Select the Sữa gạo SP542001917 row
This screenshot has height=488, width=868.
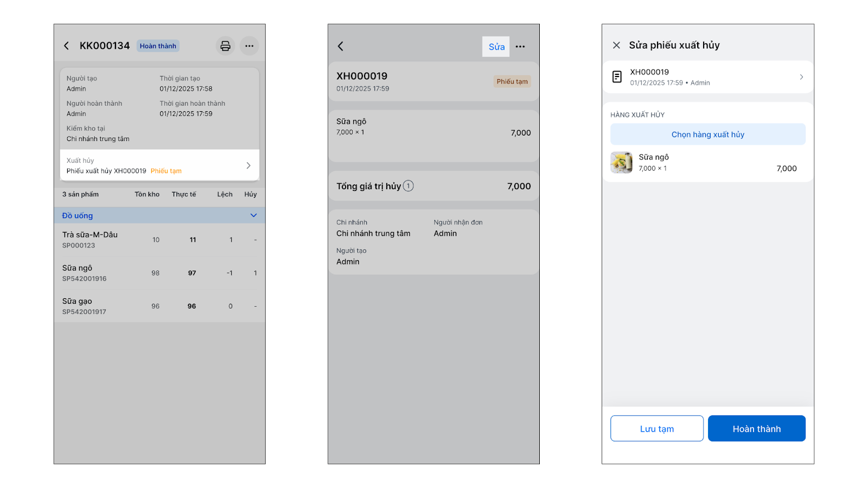coord(159,306)
